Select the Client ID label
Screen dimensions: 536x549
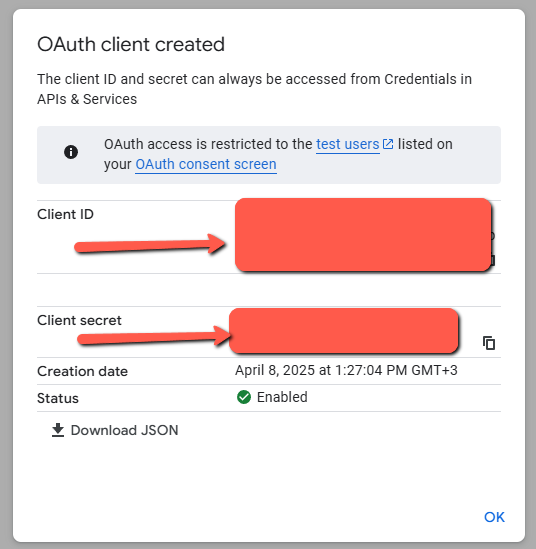tap(65, 214)
